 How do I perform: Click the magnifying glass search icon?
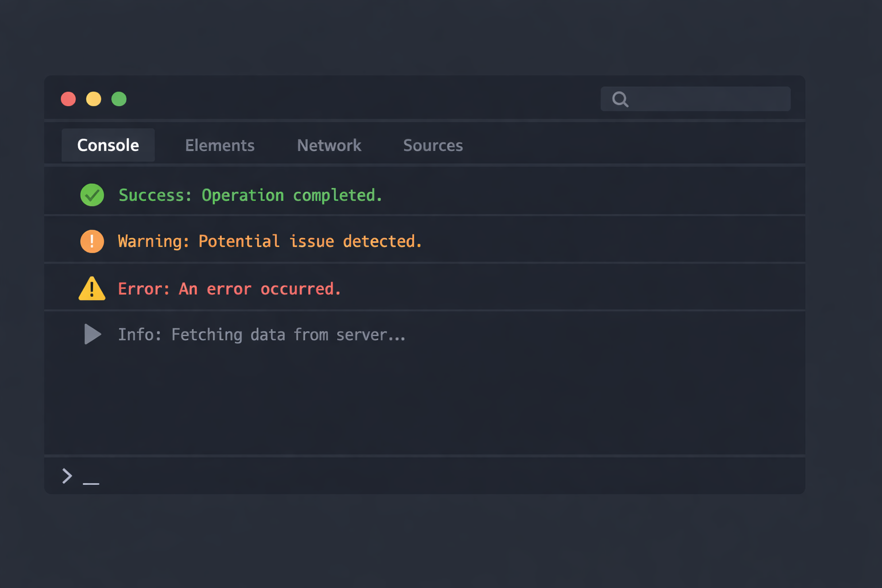tap(620, 99)
